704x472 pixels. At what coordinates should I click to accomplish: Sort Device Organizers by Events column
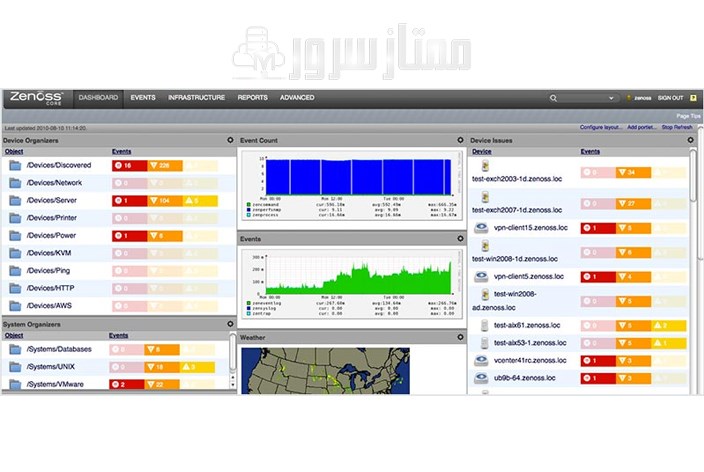122,152
